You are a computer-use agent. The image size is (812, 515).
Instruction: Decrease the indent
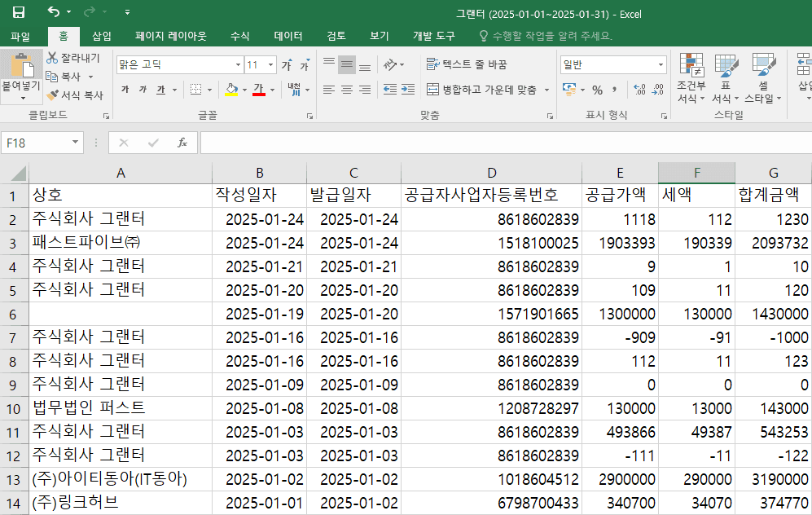[390, 90]
